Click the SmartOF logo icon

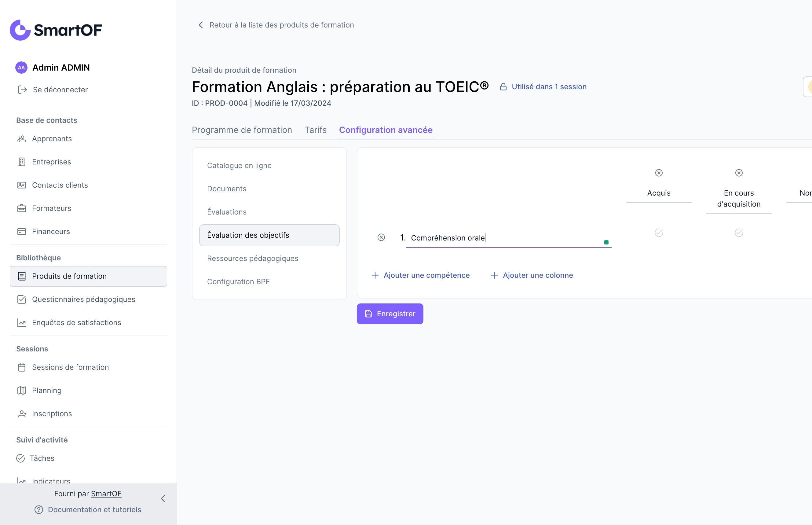tap(20, 30)
